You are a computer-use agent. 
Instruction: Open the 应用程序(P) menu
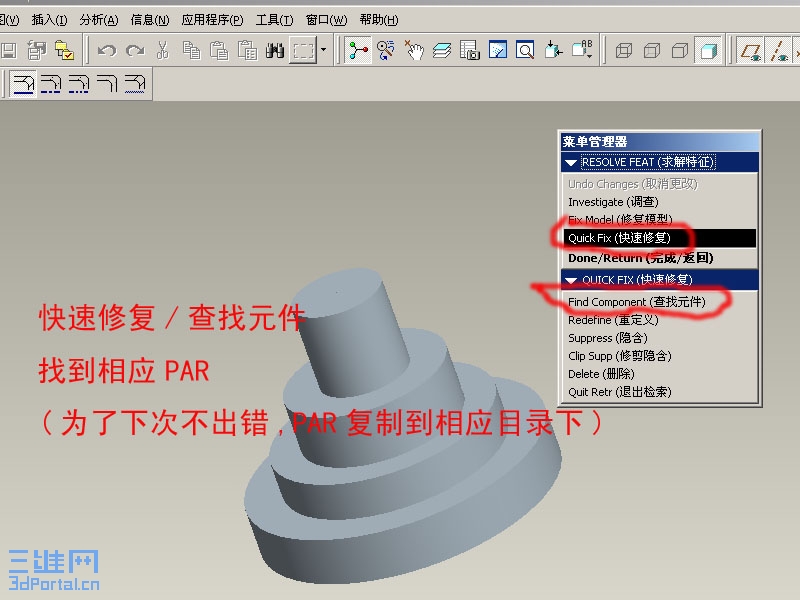tap(212, 20)
